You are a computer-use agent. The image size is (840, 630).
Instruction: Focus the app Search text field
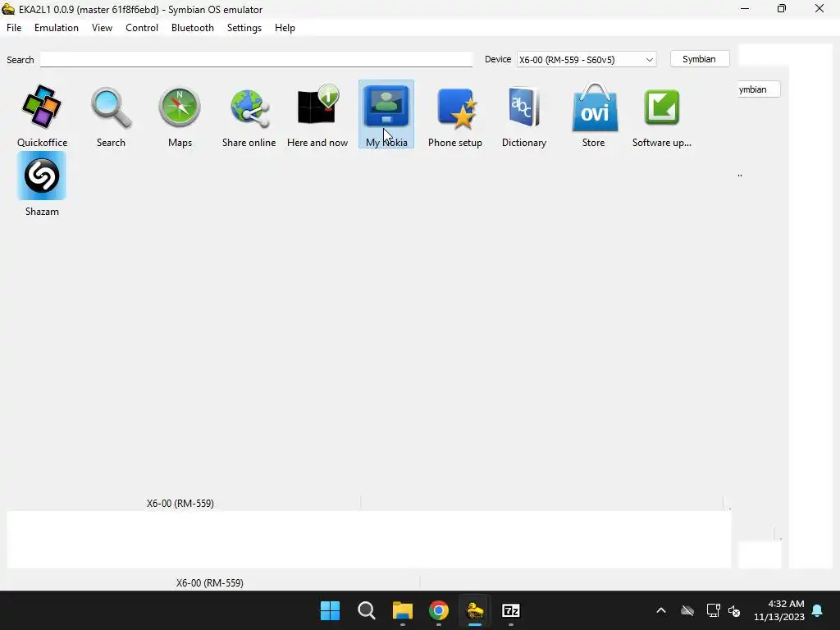coord(257,59)
